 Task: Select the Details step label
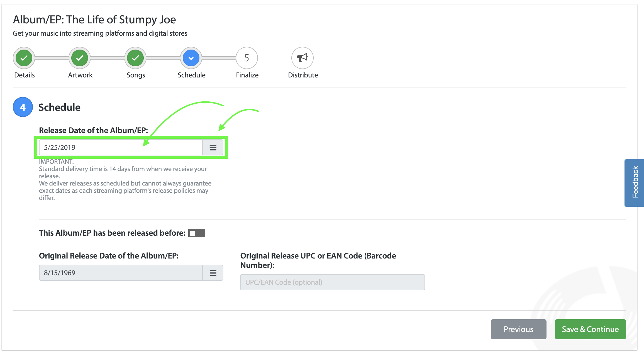point(25,75)
